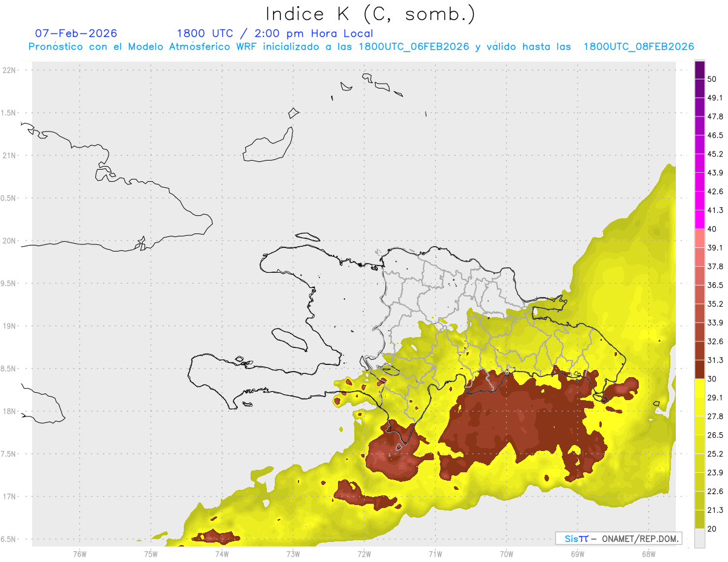The image size is (728, 562).
Task: Pick the light gray swatch below 20
Action: point(699,538)
